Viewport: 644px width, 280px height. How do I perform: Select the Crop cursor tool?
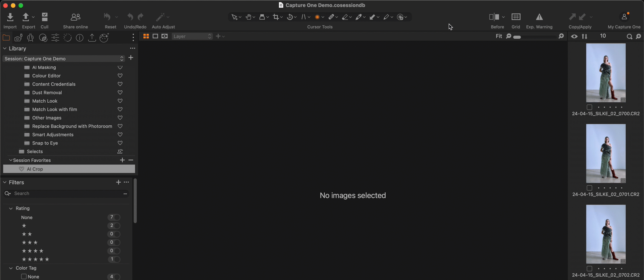click(x=276, y=17)
